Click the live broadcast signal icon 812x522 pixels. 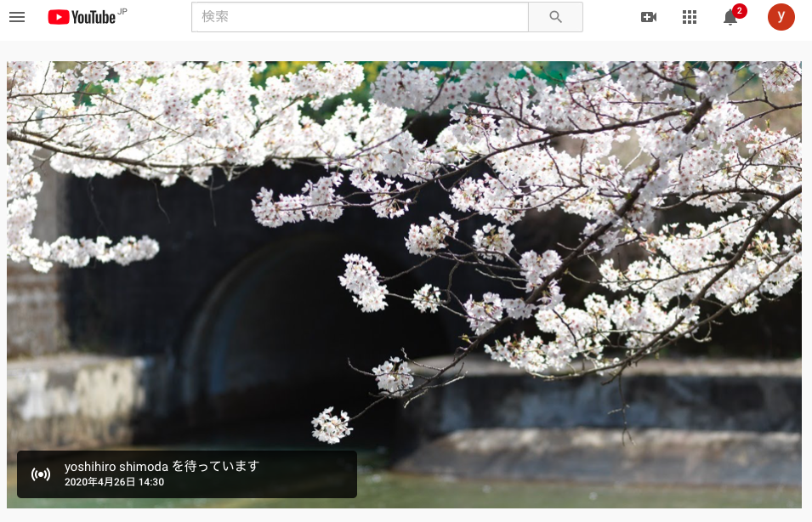click(x=41, y=474)
